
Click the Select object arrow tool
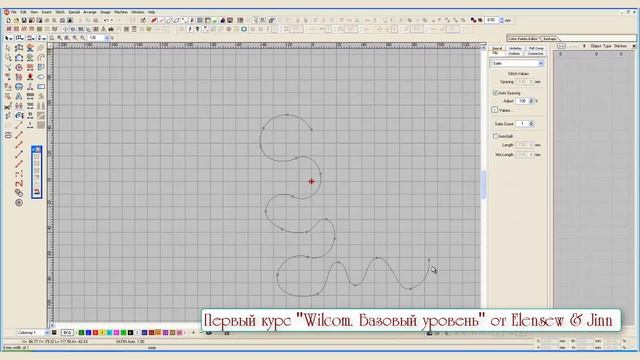(8, 48)
